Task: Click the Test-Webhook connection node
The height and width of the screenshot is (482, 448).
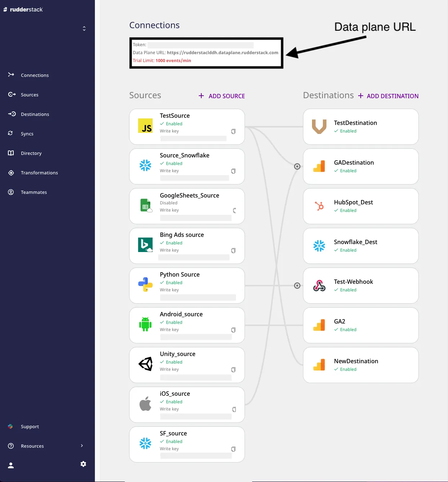Action: pyautogui.click(x=297, y=286)
